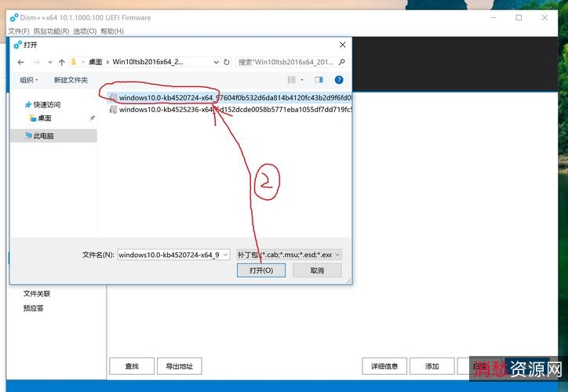Create a folder with 新建文件夹

tap(71, 80)
